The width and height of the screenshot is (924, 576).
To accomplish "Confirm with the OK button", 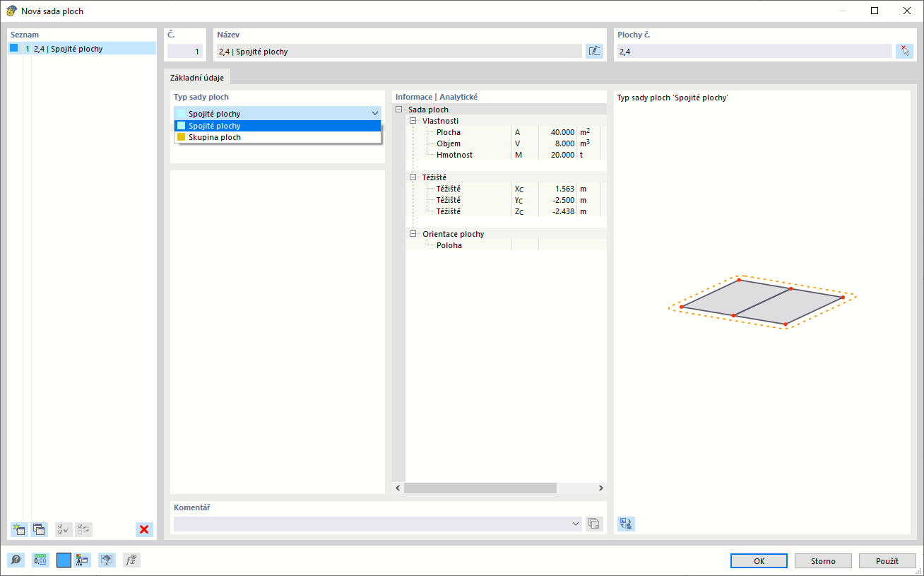I will tap(759, 561).
